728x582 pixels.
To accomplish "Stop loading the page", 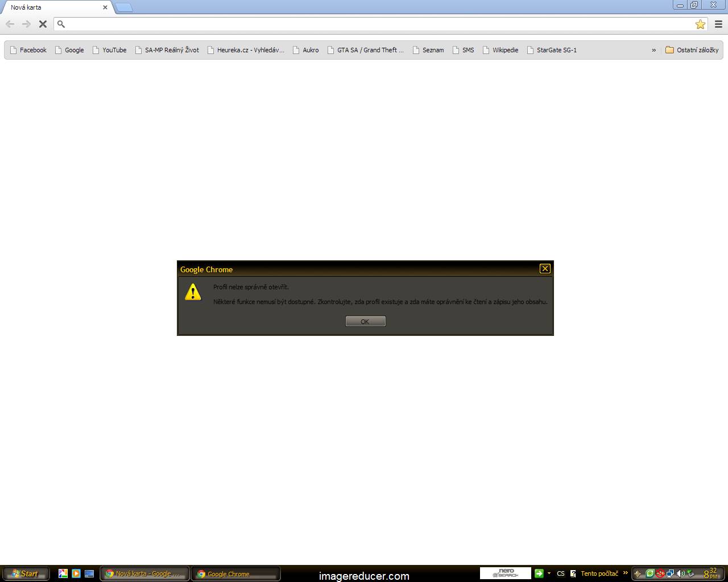I will point(43,24).
